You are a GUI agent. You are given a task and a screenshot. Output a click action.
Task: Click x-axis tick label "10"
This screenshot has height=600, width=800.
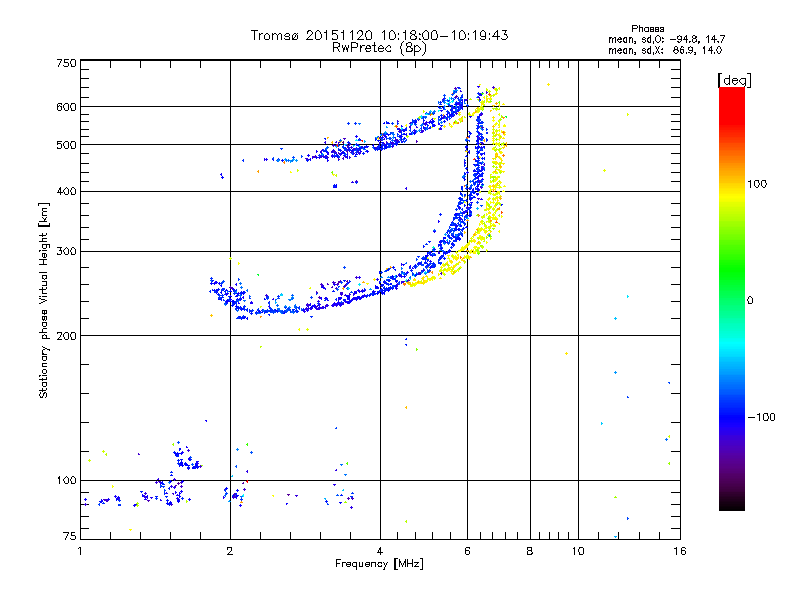pyautogui.click(x=578, y=551)
